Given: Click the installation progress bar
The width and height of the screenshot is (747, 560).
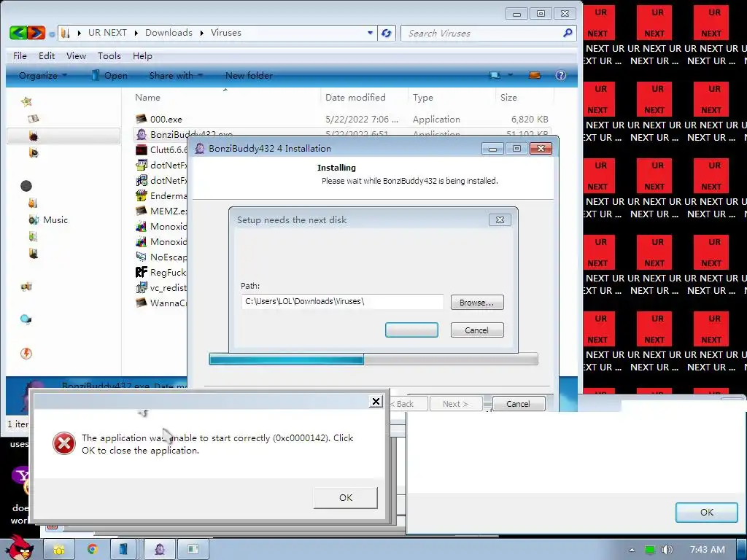Looking at the screenshot, I should tap(373, 359).
